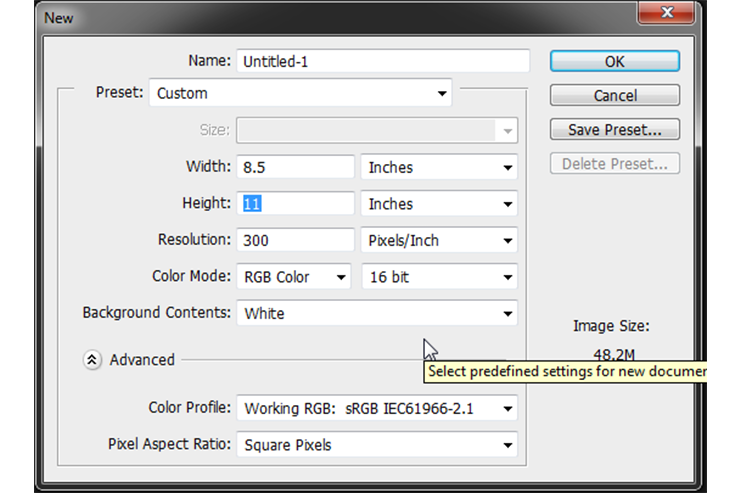This screenshot has height=493, width=740.
Task: Expand the Pixels/Inch resolution units dropdown
Action: click(x=439, y=240)
